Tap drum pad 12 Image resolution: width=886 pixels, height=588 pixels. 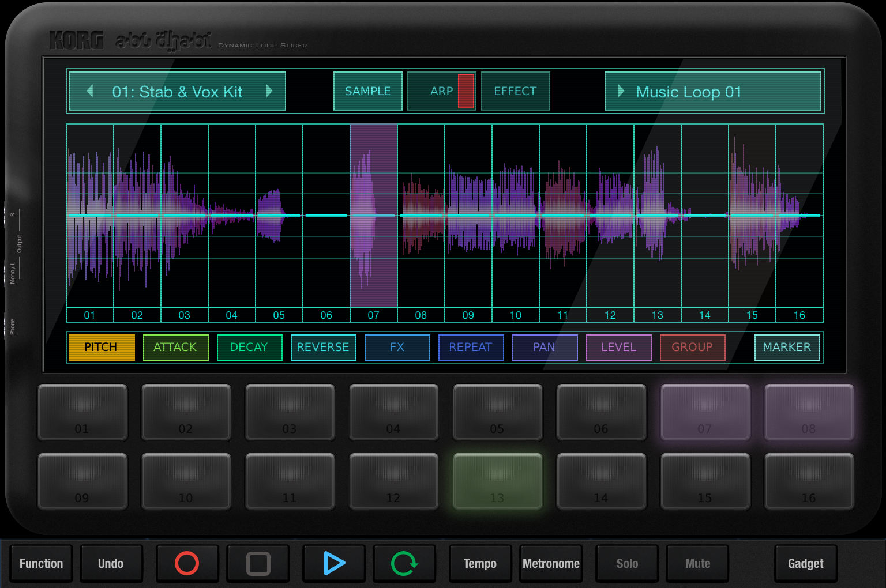(x=394, y=481)
